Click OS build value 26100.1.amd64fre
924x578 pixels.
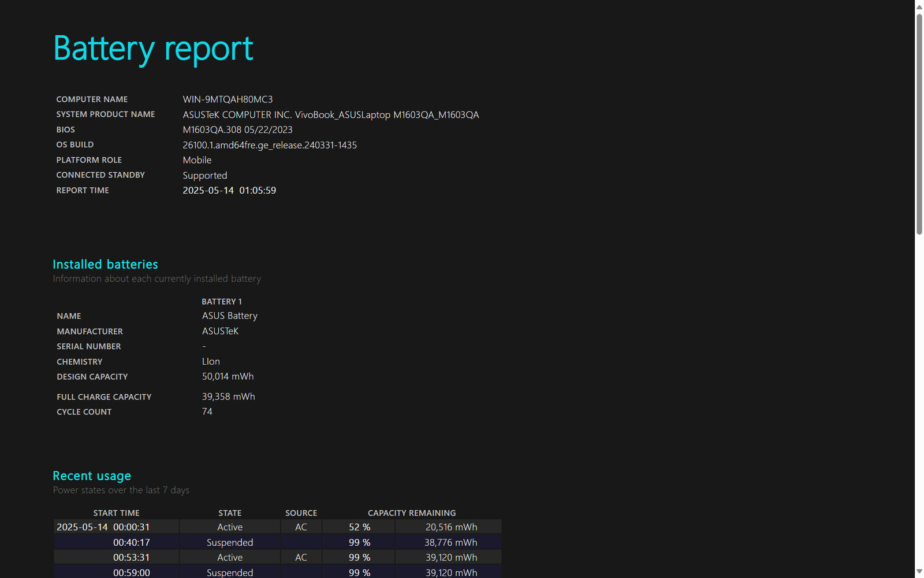(x=270, y=145)
